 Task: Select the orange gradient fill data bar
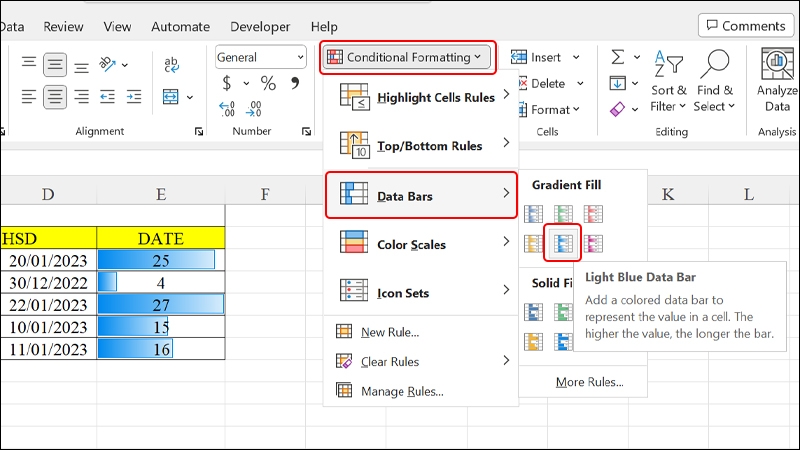(x=533, y=243)
